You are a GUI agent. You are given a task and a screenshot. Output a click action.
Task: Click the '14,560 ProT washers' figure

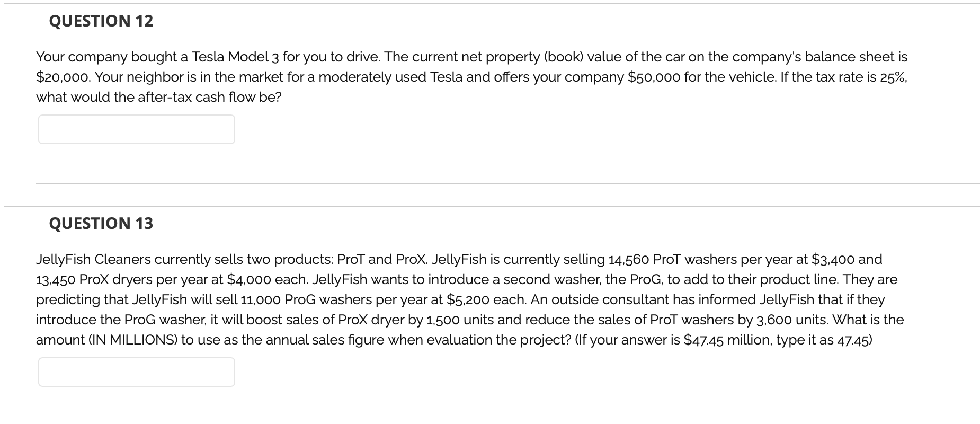[x=678, y=259]
